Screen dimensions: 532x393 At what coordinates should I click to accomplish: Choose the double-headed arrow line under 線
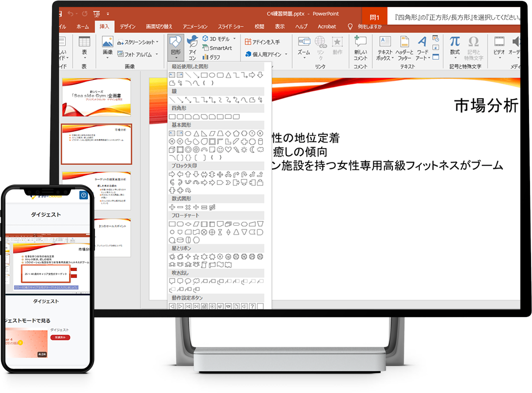[x=188, y=99]
